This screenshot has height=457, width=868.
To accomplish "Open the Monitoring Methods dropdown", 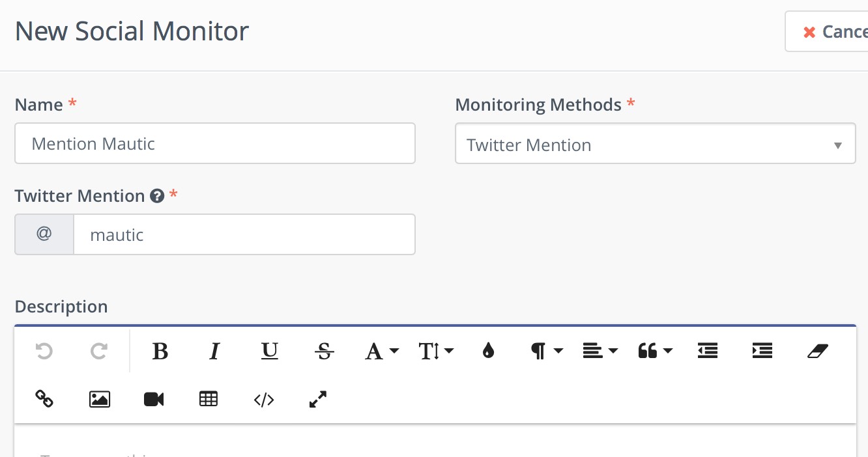I will coord(655,144).
